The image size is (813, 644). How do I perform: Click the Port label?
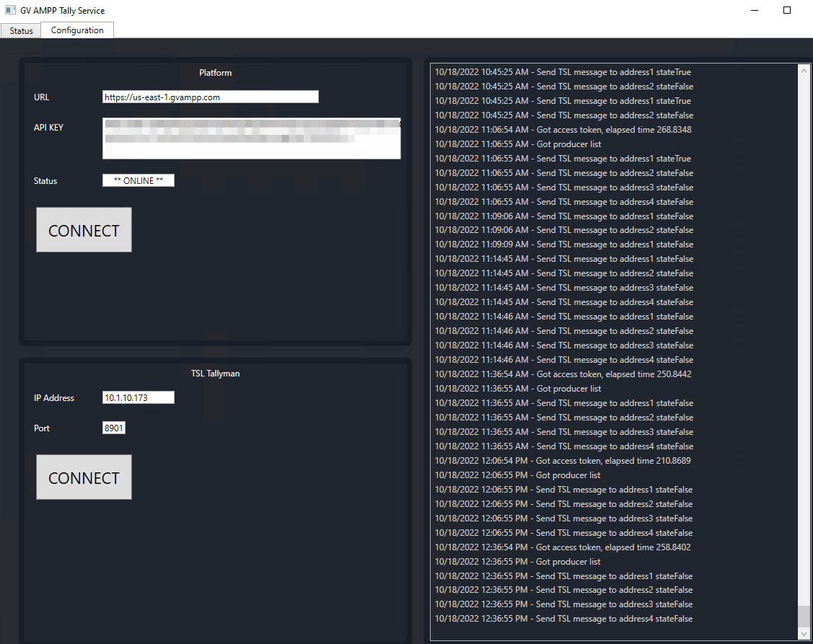[42, 428]
